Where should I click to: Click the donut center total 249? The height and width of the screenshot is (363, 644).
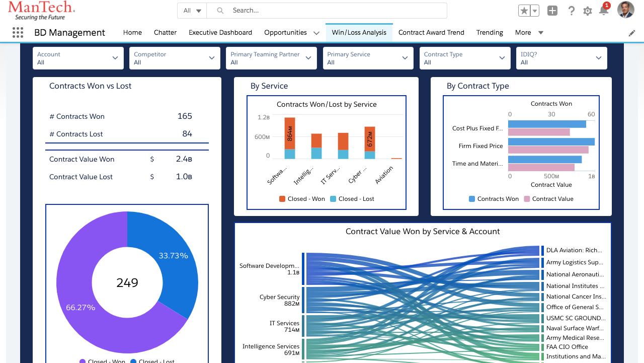127,283
